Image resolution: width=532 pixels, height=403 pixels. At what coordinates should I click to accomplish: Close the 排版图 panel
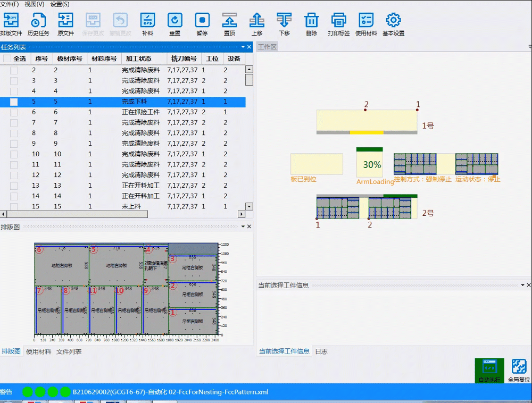250,226
